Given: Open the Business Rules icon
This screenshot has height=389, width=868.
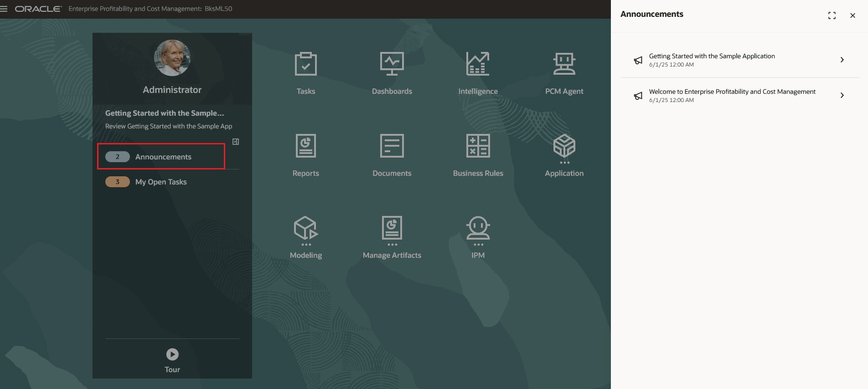Looking at the screenshot, I should (478, 146).
